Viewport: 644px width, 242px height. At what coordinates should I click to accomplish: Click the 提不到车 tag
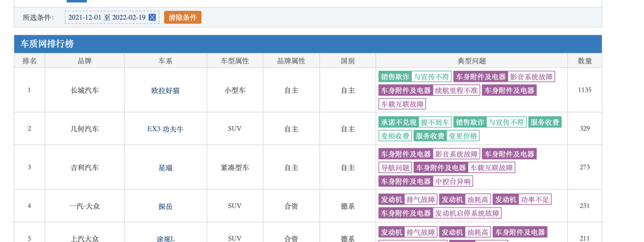435,122
